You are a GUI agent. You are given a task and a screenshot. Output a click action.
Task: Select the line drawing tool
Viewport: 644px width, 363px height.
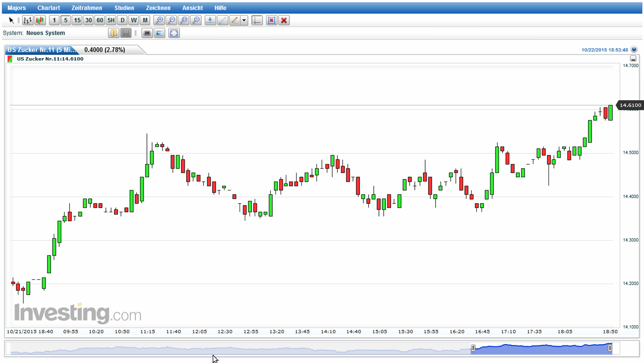coord(222,20)
